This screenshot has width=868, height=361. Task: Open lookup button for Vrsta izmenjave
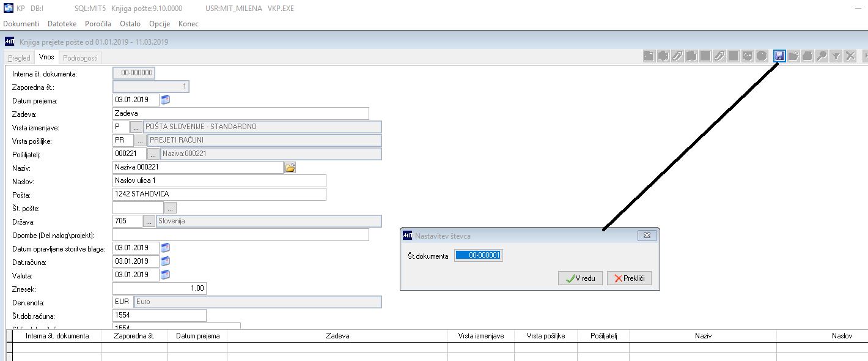point(136,127)
